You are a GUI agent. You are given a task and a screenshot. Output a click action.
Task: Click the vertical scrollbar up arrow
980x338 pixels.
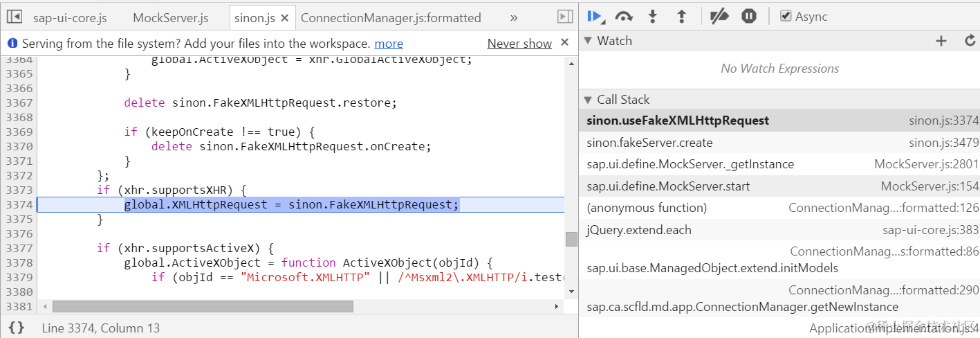[571, 64]
